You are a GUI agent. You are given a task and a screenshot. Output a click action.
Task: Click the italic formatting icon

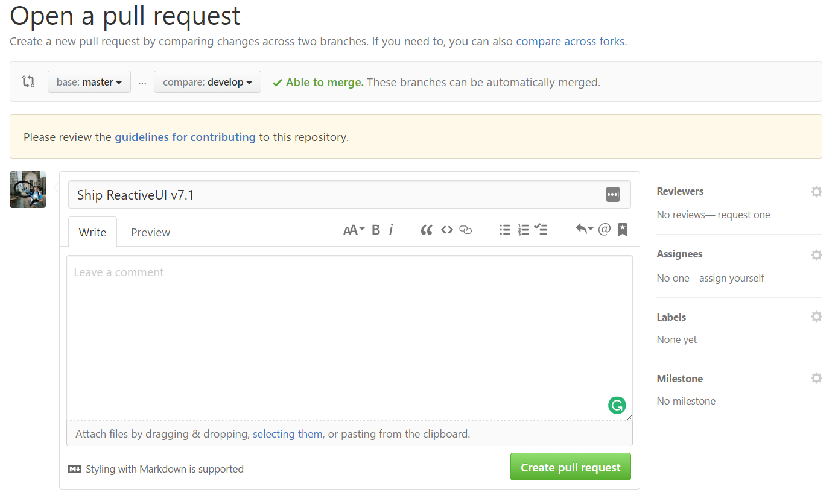tap(391, 230)
